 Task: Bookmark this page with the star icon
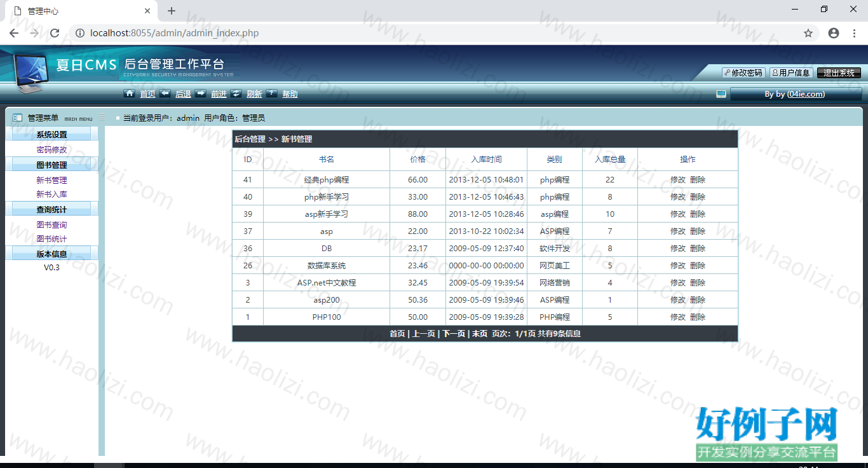[808, 33]
